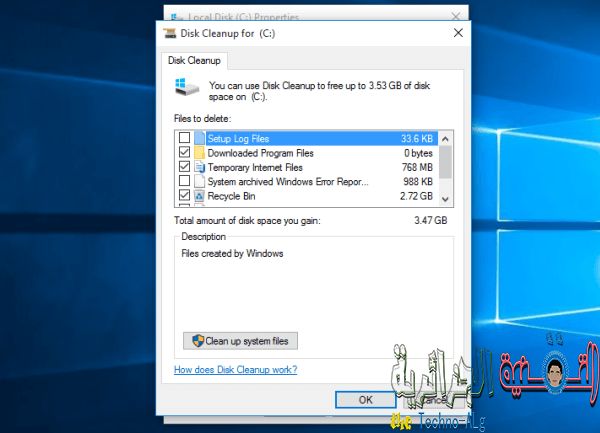The width and height of the screenshot is (600, 433).
Task: Open How does Disk Cleanup work link
Action: tap(235, 370)
